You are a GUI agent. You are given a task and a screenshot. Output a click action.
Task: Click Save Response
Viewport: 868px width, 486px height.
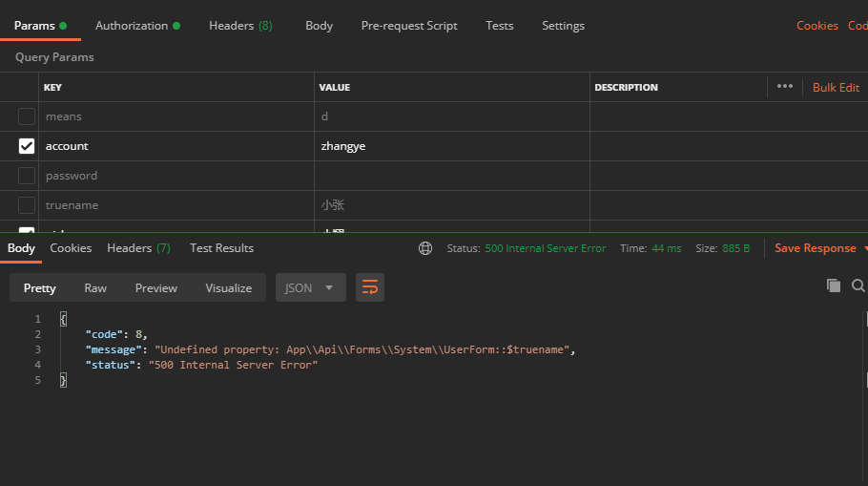point(816,247)
